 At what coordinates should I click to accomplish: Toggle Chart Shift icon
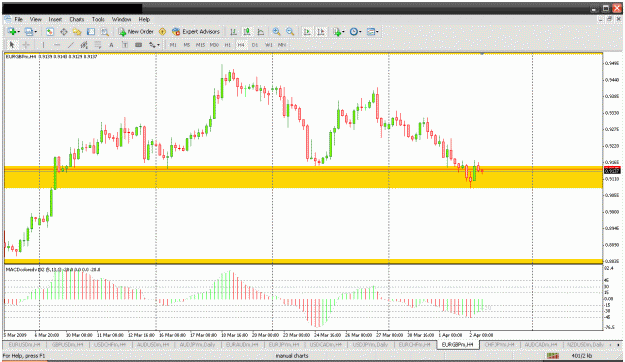[x=321, y=31]
